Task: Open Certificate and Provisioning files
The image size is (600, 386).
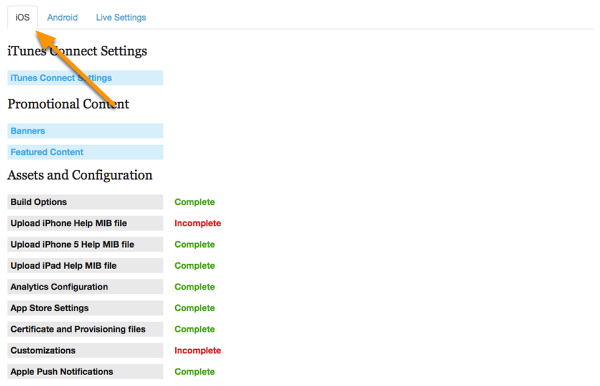Action: [x=85, y=329]
